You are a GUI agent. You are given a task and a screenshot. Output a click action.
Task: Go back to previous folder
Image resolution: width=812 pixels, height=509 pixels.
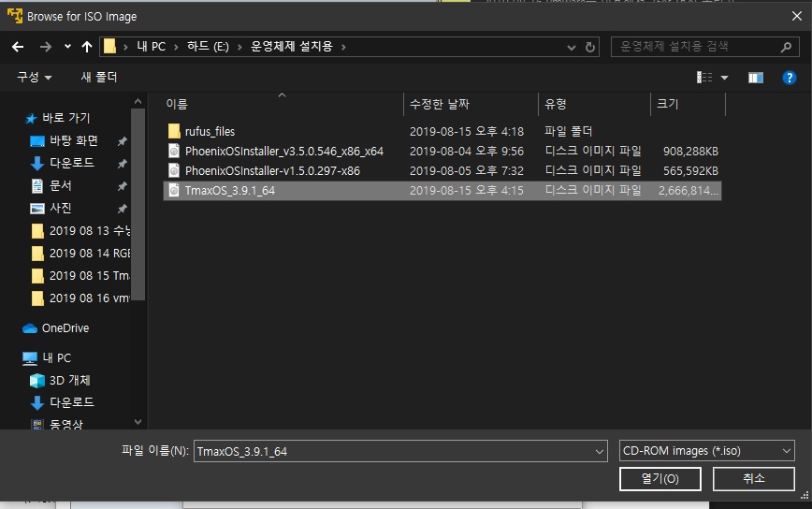click(18, 47)
